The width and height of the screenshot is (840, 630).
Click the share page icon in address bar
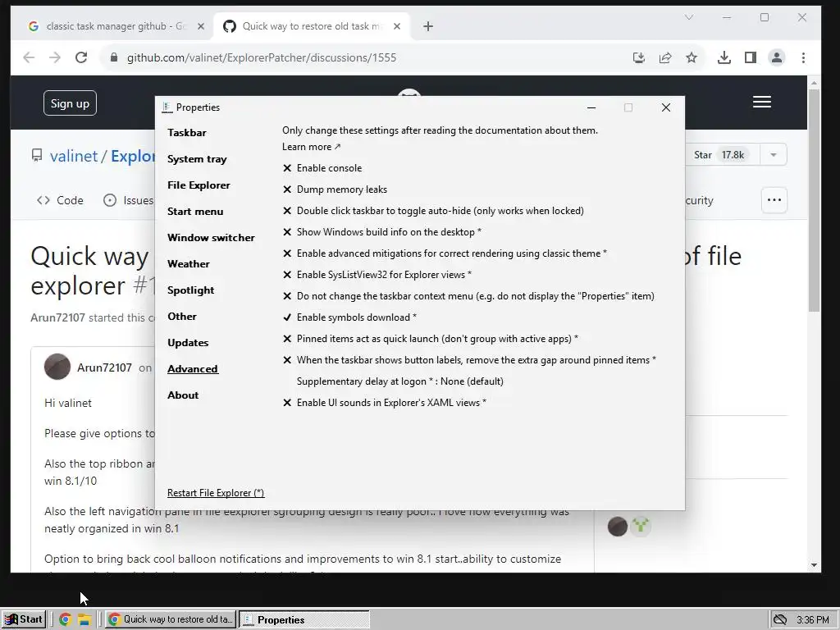[x=665, y=57]
